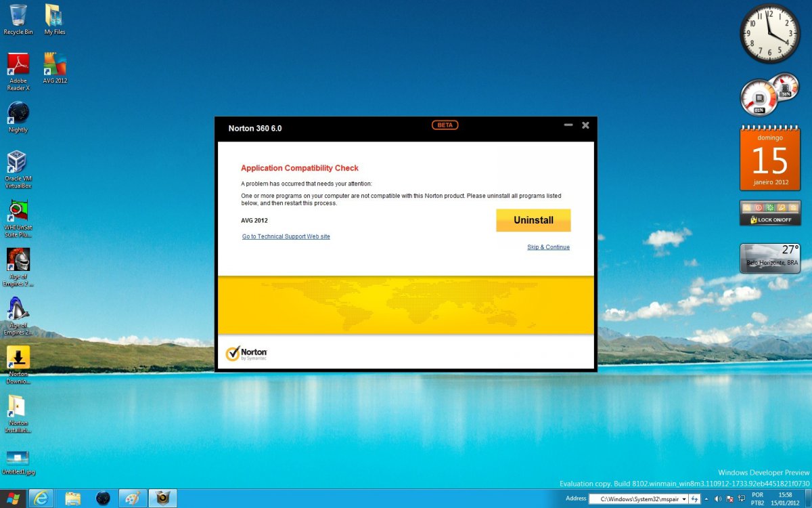The image size is (812, 508).
Task: Open the Paint icon in the taskbar
Action: point(133,499)
